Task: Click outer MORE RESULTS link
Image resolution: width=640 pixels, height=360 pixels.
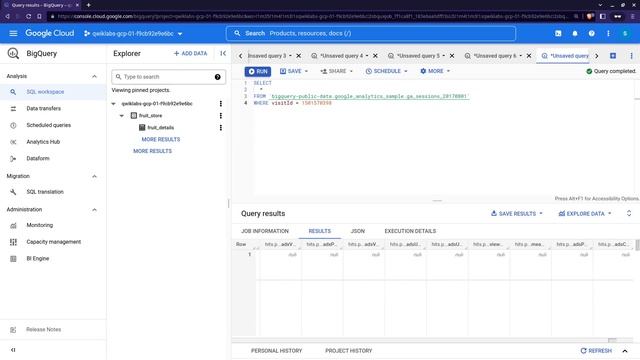Action: point(153,151)
